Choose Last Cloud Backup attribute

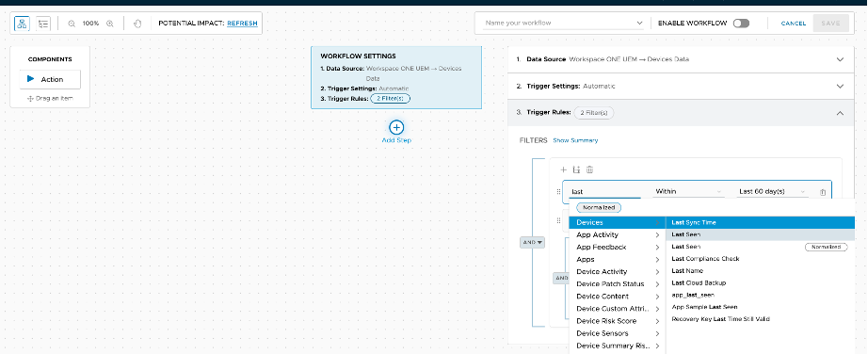(760, 283)
